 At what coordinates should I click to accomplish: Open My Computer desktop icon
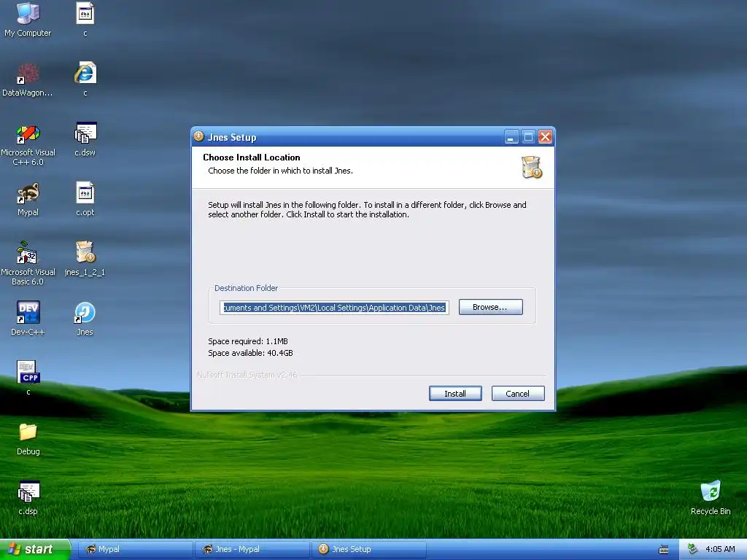28,19
